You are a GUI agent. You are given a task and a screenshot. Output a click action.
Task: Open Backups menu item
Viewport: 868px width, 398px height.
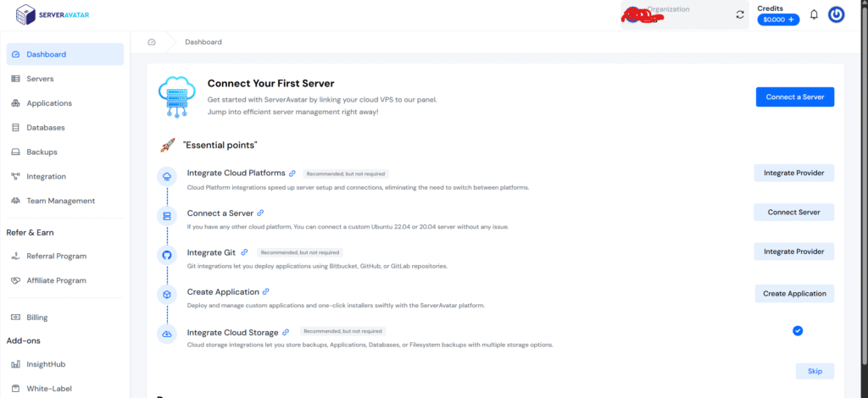click(64, 152)
